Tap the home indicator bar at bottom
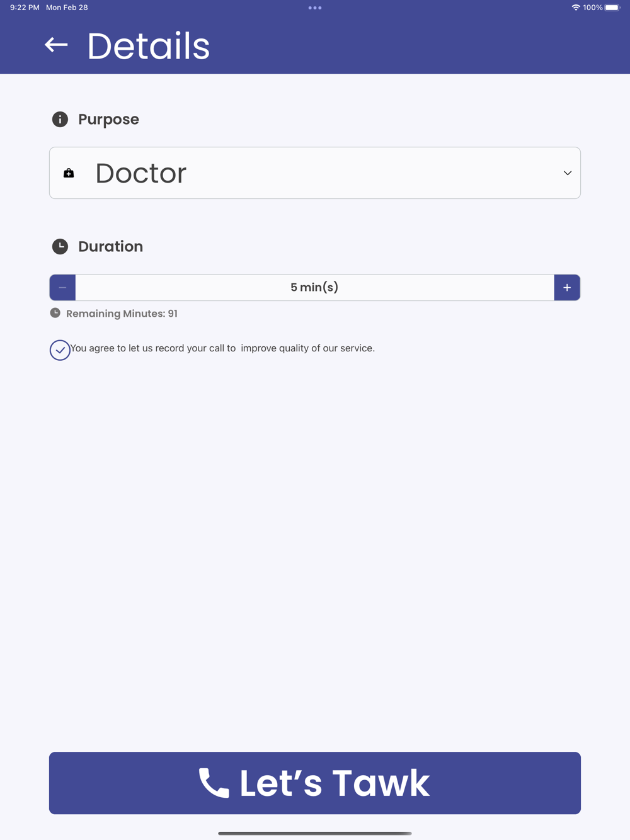 [315, 833]
